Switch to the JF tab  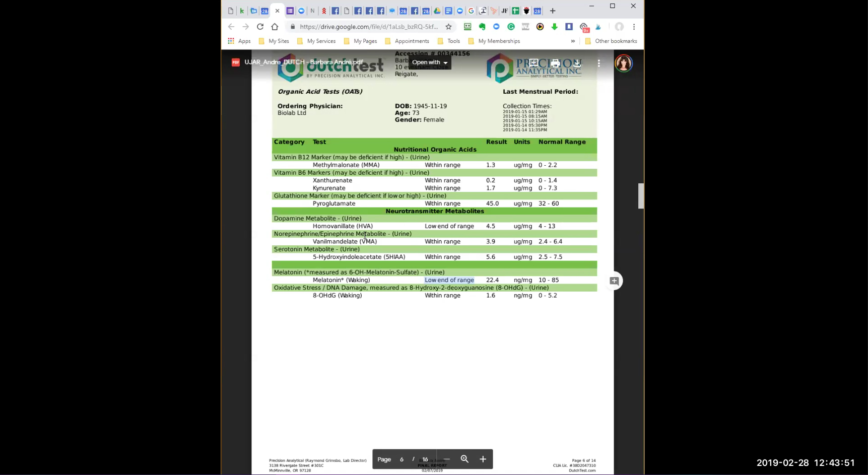pos(504,11)
